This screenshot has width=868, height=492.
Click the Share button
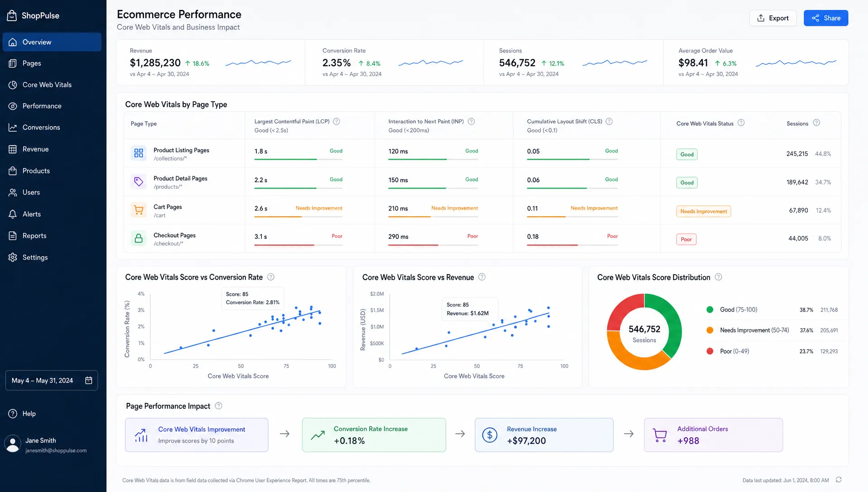click(x=826, y=18)
